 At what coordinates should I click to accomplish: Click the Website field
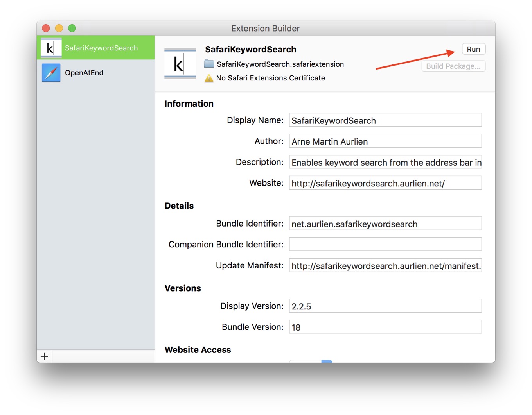(x=385, y=183)
